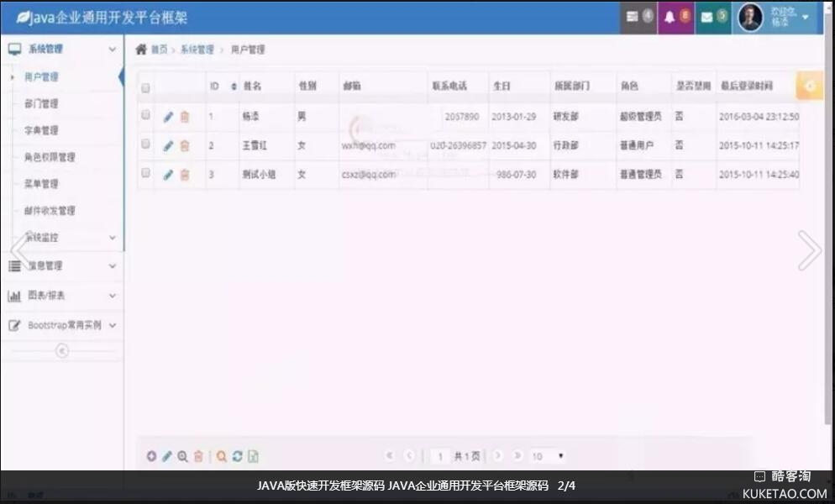Open the rows-per-page dropdown showing 10

pos(548,456)
